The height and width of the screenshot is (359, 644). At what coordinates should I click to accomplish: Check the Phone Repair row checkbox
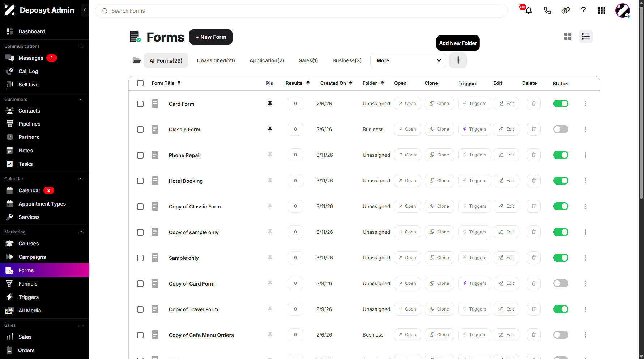pos(140,155)
